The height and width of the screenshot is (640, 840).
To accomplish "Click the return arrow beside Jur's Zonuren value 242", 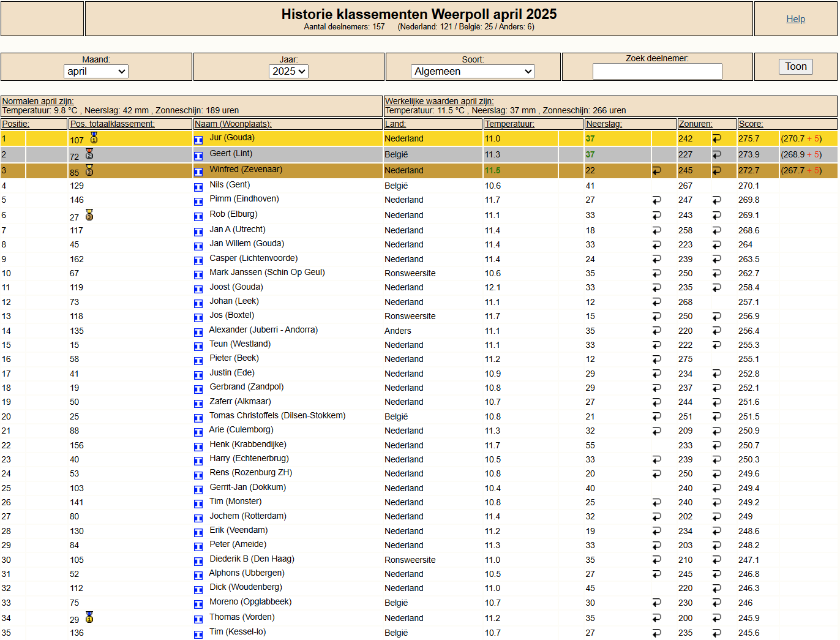I will point(716,139).
